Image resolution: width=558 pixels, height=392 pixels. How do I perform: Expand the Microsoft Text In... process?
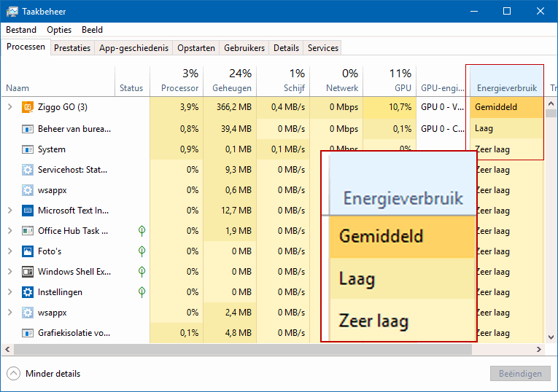click(10, 211)
